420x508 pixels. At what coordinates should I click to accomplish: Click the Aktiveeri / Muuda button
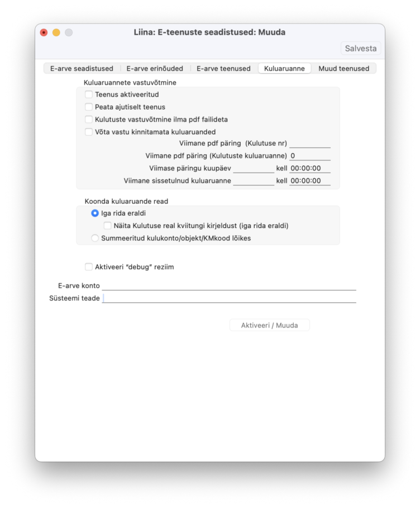(269, 325)
